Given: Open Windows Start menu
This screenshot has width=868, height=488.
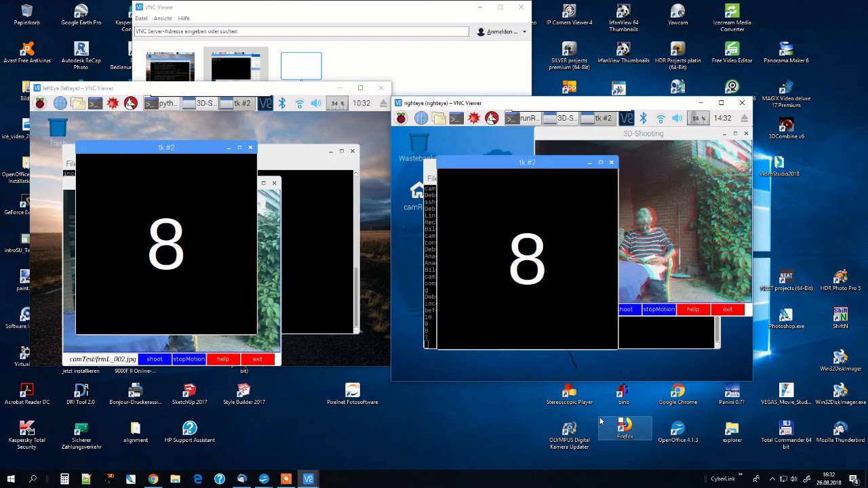Looking at the screenshot, I should 11,479.
